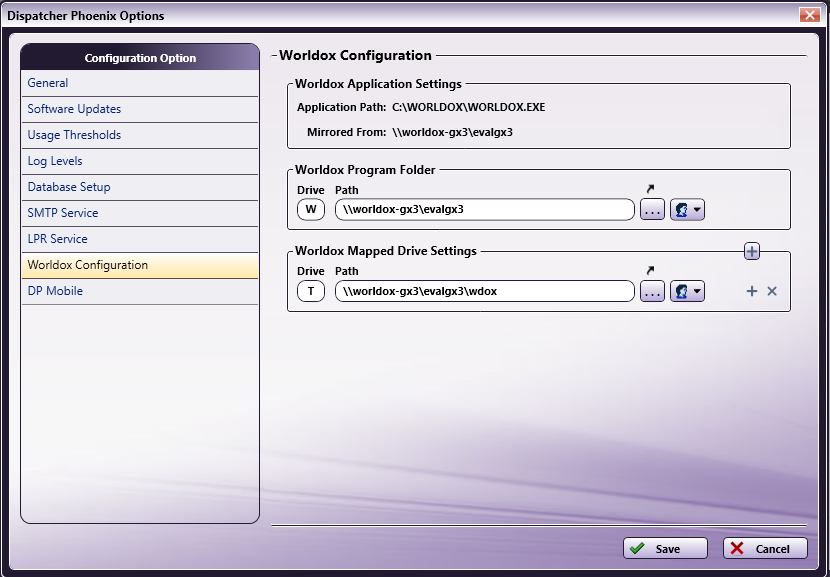Viewport: 830px width, 577px height.
Task: Click the Worldox Configuration heading text
Action: click(355, 56)
